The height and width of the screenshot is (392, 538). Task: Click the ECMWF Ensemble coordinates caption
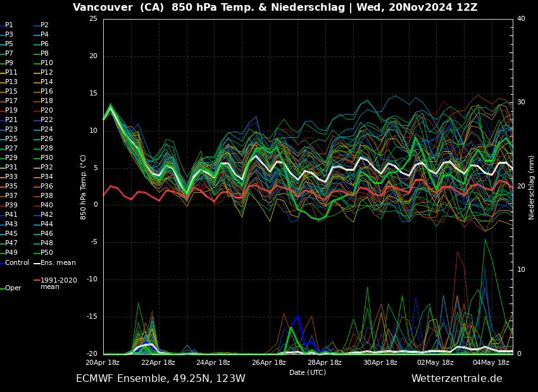coord(160,379)
